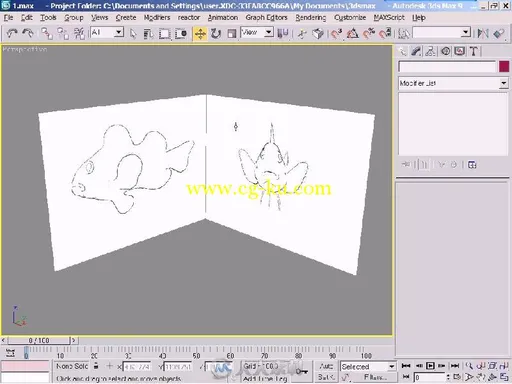Click the Auto Key button
The width and height of the screenshot is (512, 384).
326,366
